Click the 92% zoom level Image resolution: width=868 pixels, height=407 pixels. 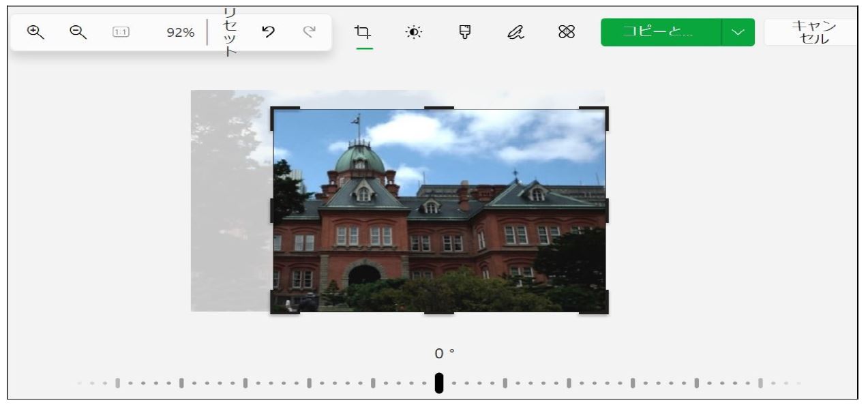point(180,32)
